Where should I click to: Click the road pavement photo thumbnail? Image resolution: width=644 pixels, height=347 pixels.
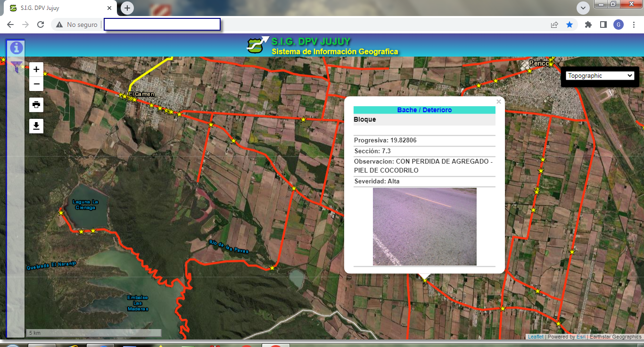coord(424,226)
